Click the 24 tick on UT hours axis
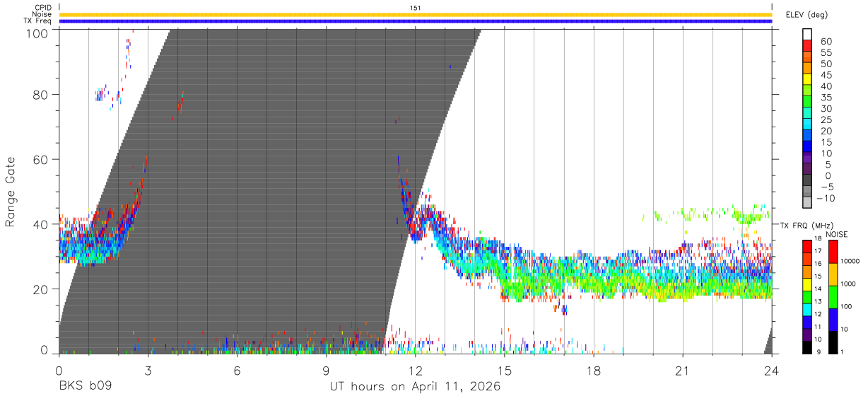This screenshot has width=868, height=401. [x=771, y=371]
